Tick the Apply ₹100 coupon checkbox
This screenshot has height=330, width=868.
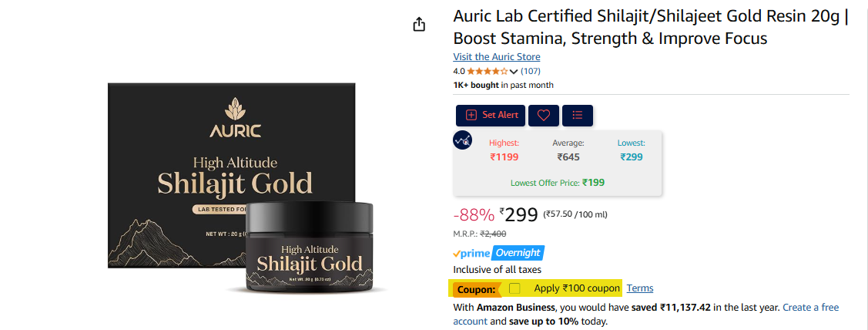coord(514,288)
